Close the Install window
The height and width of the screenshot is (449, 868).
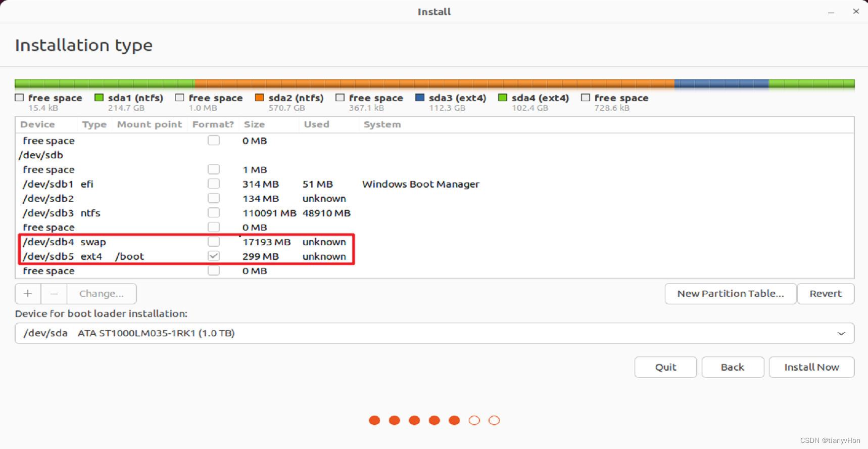click(x=856, y=11)
